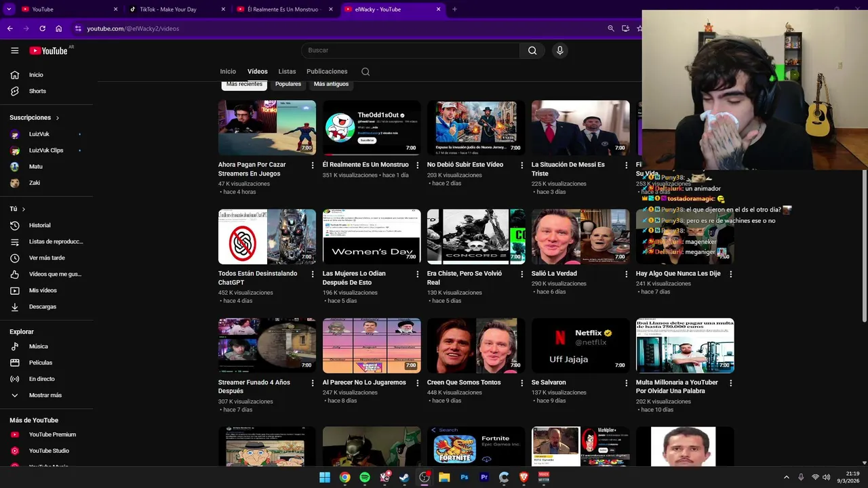Open Historial in the sidebar
The height and width of the screenshot is (488, 868).
[47, 225]
